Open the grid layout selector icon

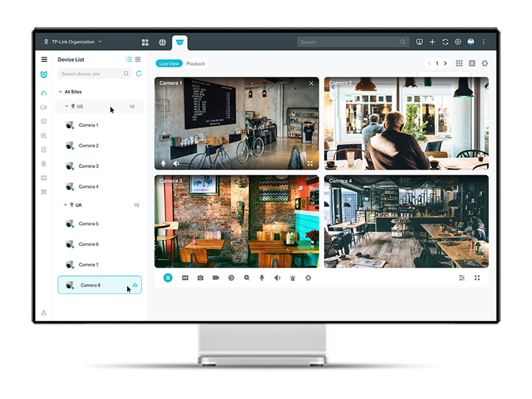[459, 63]
